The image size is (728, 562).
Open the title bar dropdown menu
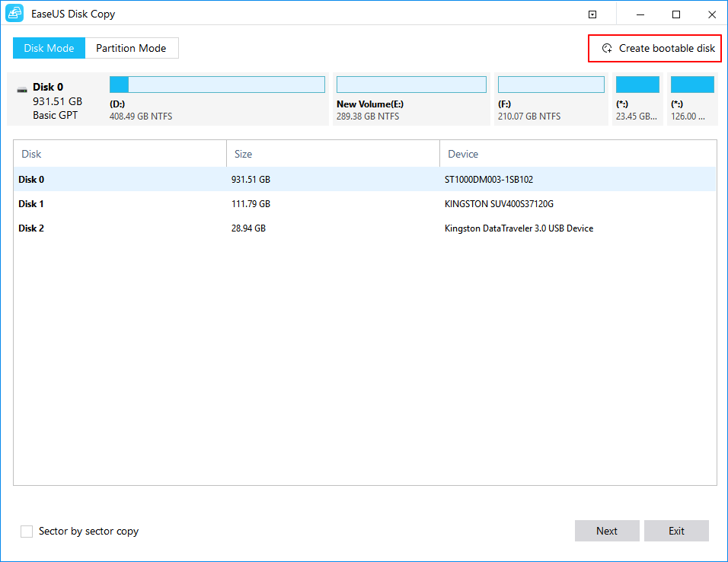592,14
